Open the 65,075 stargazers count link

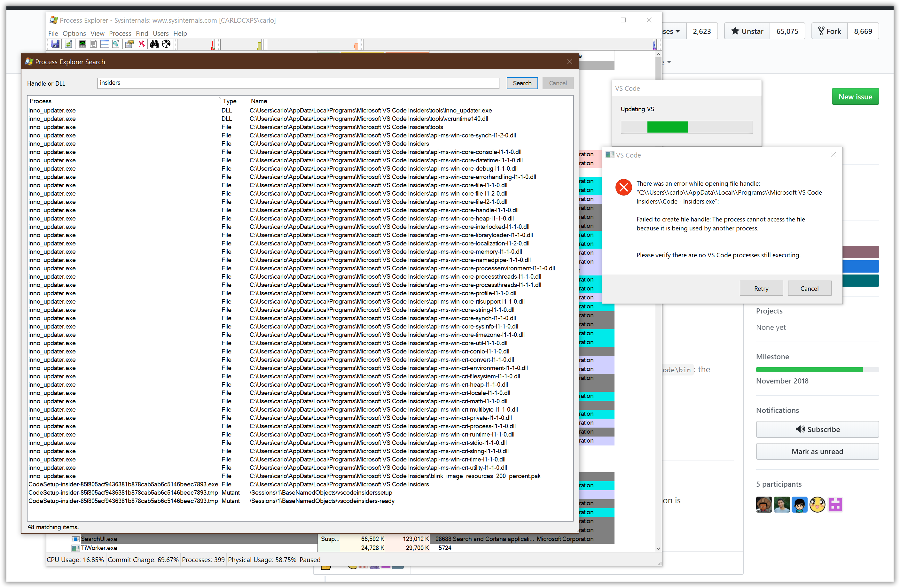pyautogui.click(x=787, y=31)
